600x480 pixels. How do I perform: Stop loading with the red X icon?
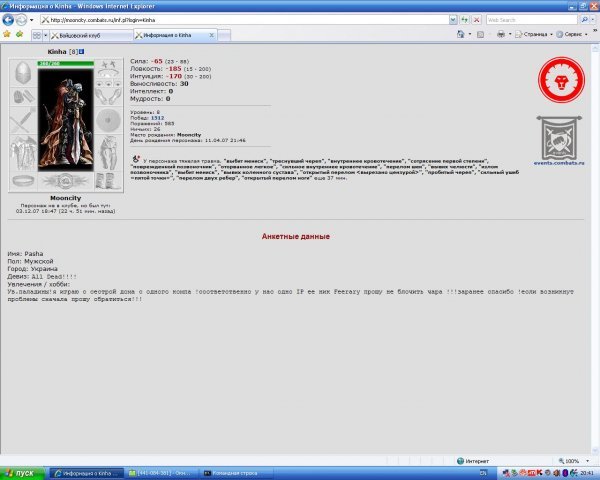476,20
